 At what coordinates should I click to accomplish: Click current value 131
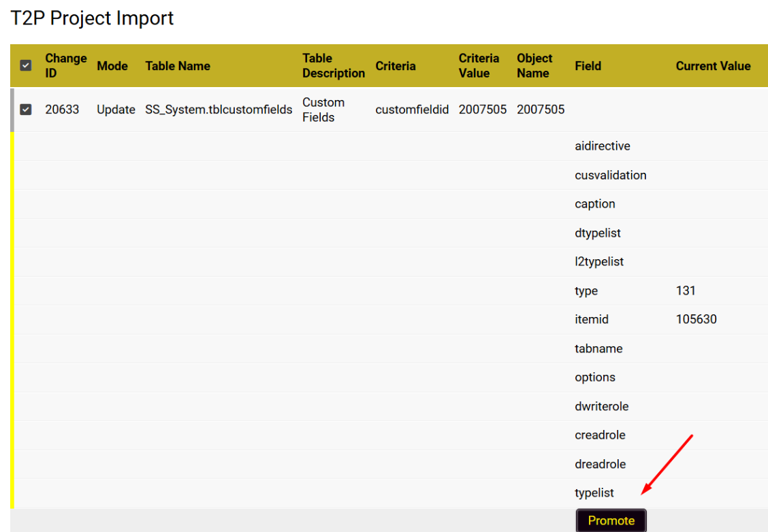click(x=686, y=290)
